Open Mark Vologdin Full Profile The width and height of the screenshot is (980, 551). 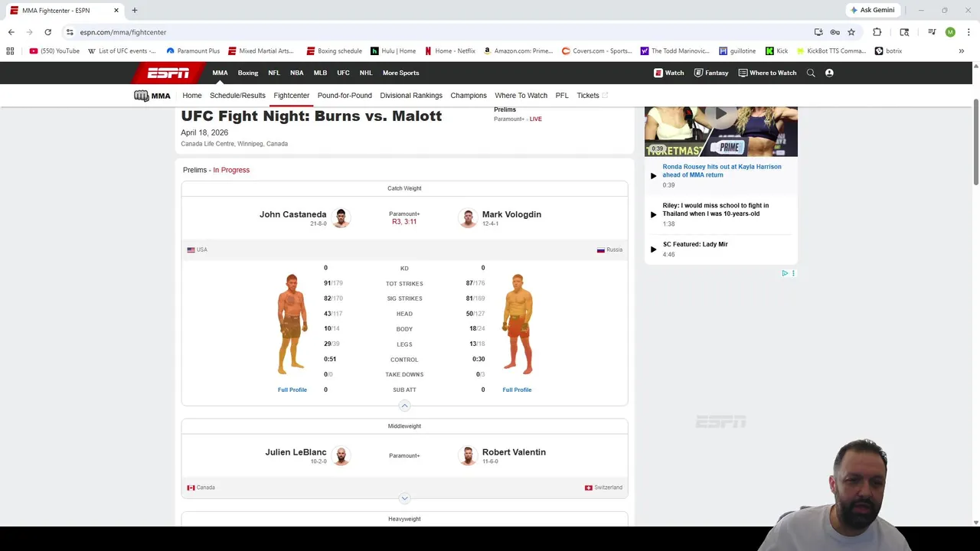[x=517, y=390]
